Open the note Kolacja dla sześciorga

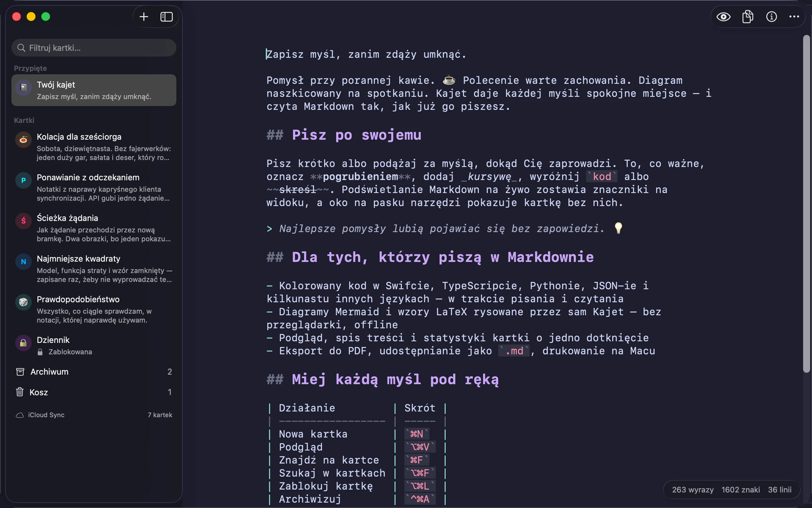[x=94, y=147]
